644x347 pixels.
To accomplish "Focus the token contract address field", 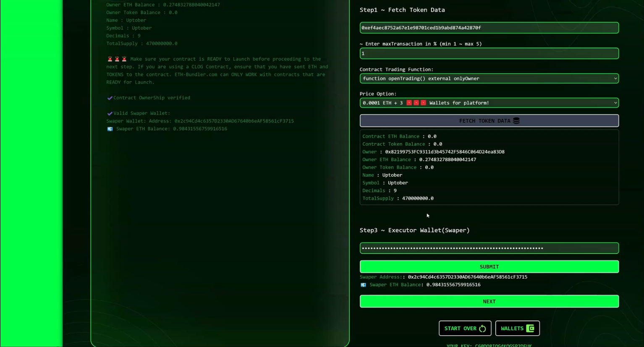I will (x=489, y=28).
